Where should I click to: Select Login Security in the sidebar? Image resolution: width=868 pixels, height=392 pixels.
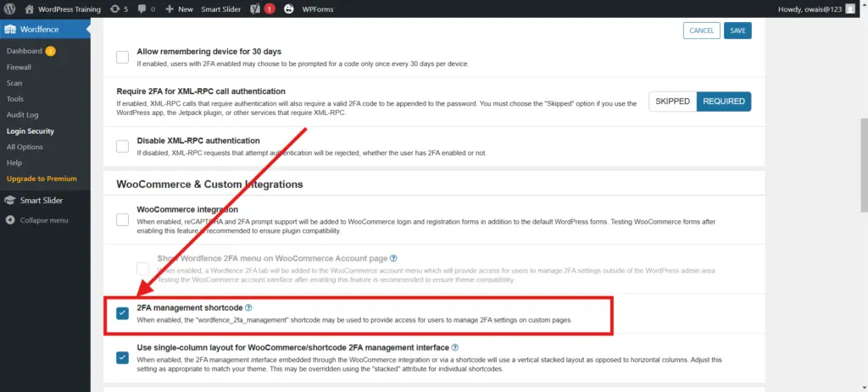(31, 131)
